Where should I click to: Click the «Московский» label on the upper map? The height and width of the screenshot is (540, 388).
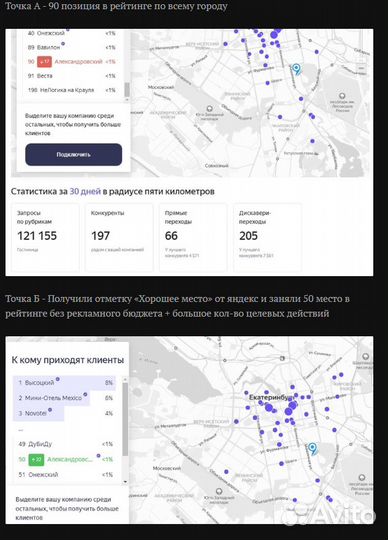tap(161, 87)
